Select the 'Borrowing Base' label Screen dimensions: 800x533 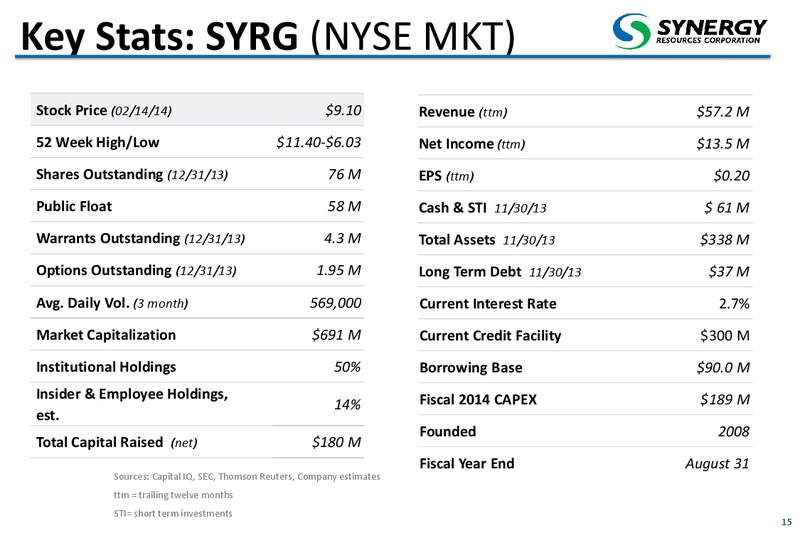point(471,368)
